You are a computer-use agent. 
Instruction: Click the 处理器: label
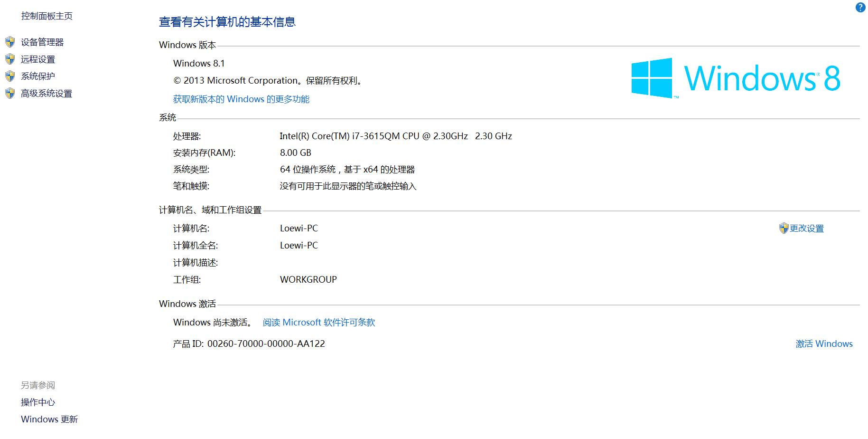[187, 136]
